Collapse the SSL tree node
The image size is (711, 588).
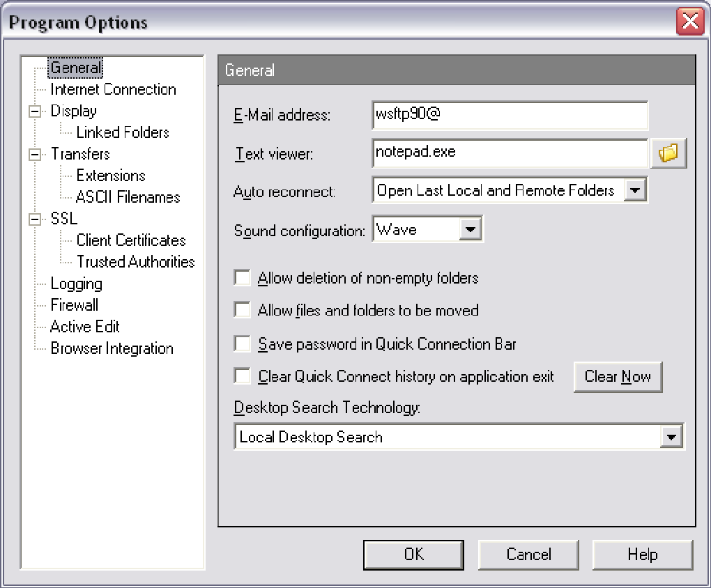coord(34,219)
